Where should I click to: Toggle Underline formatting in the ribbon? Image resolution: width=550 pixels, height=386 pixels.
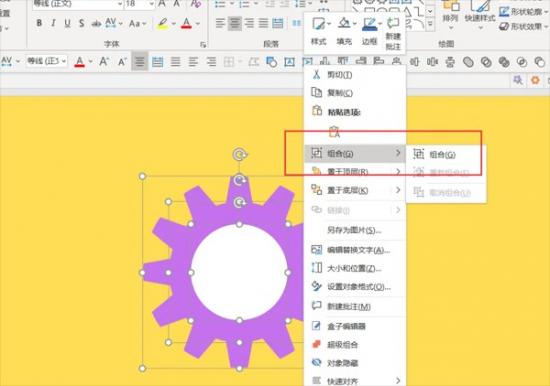pos(67,24)
